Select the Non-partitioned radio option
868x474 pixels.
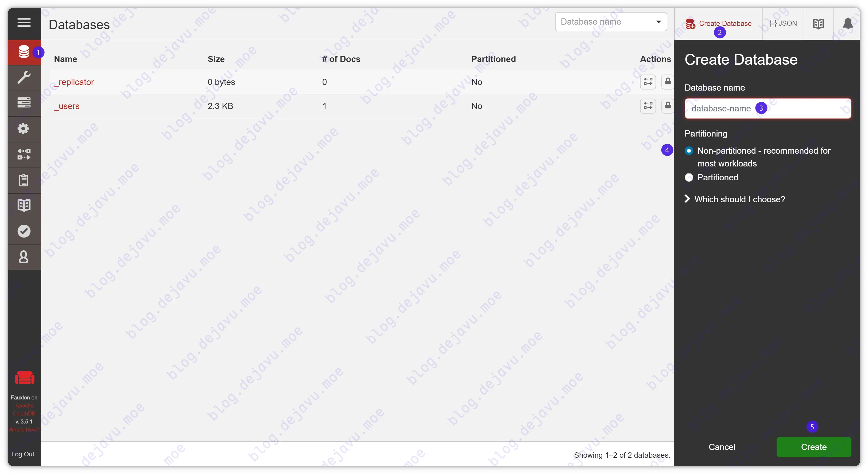click(x=689, y=151)
